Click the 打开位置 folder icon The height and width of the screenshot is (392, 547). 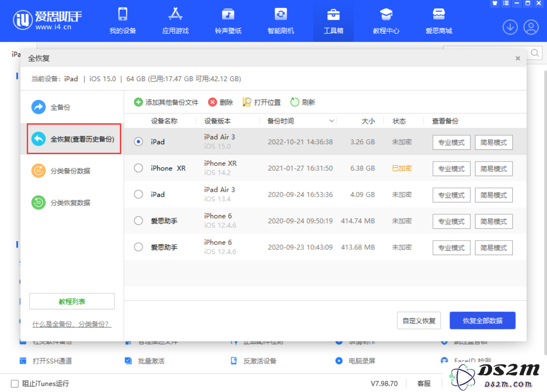click(x=247, y=102)
